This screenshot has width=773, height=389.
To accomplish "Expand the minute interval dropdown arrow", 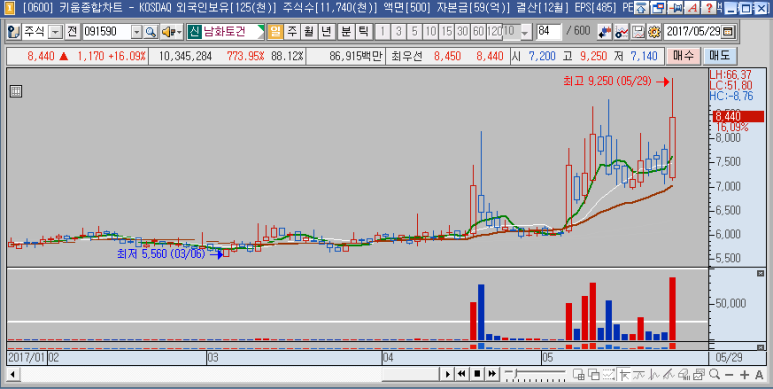I will point(524,32).
